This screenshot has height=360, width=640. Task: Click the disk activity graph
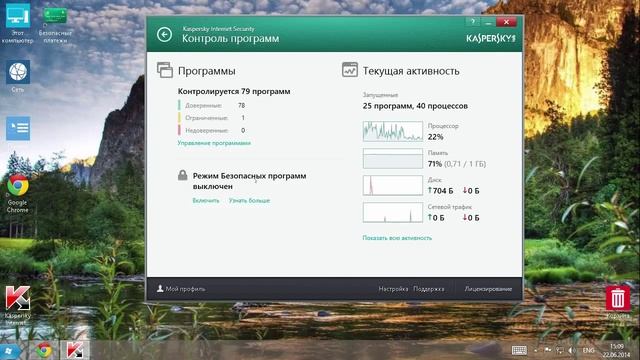pos(393,185)
